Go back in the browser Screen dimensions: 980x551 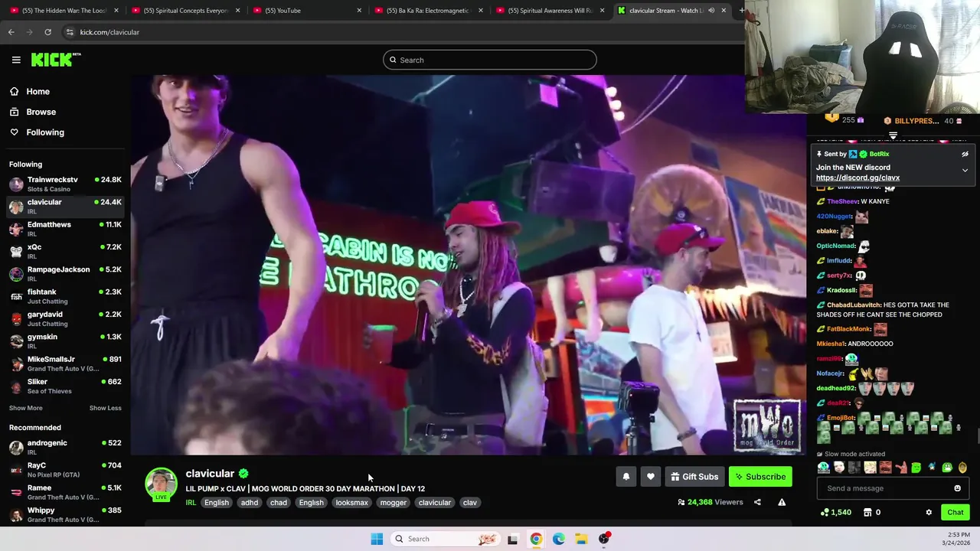(x=11, y=32)
